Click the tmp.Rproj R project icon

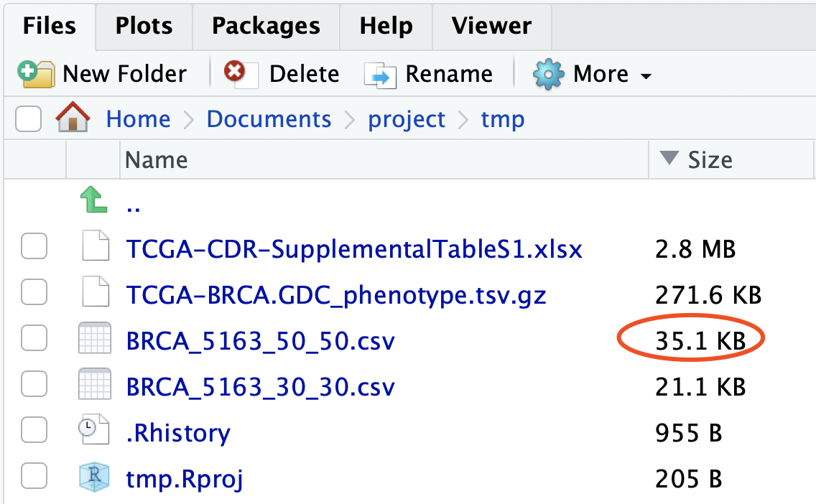pos(93,477)
